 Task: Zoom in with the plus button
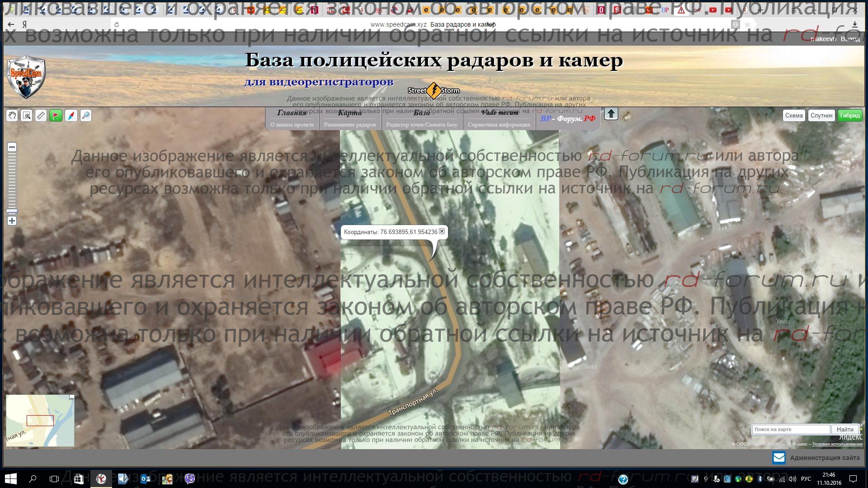pos(12,221)
